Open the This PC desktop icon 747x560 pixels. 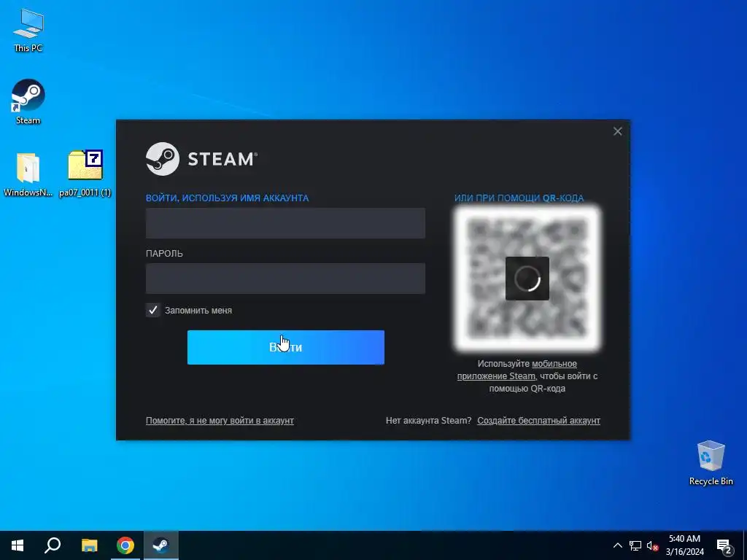tap(28, 31)
